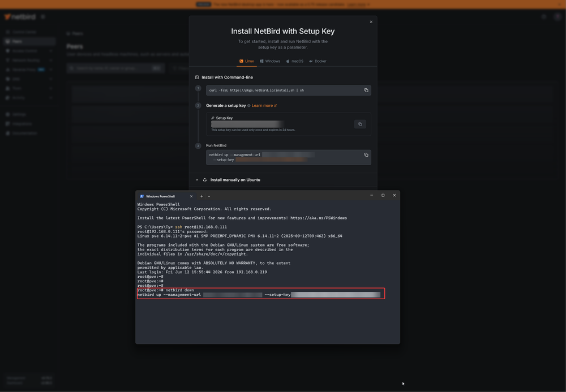Toggle sidebar icon next to netbird logo
The height and width of the screenshot is (392, 566).
tap(43, 17)
